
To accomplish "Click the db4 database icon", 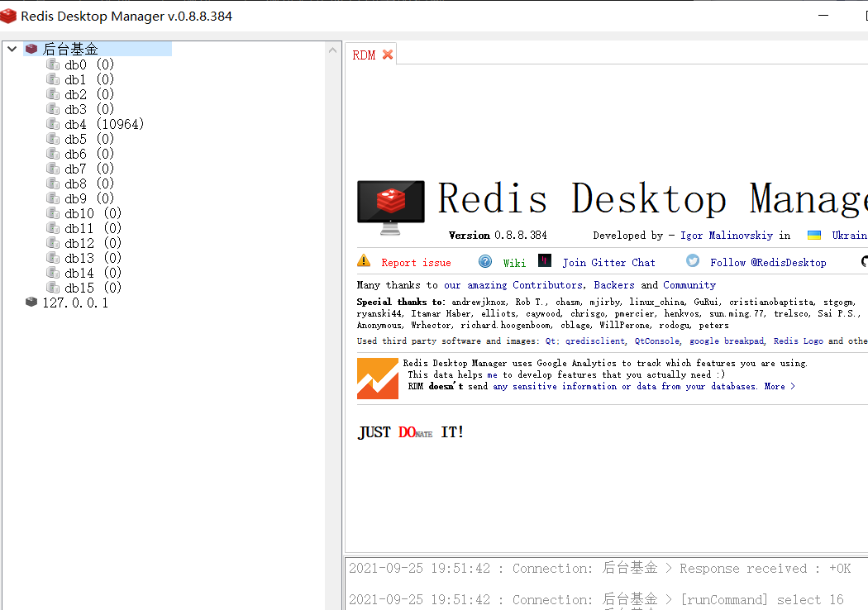I will (53, 124).
